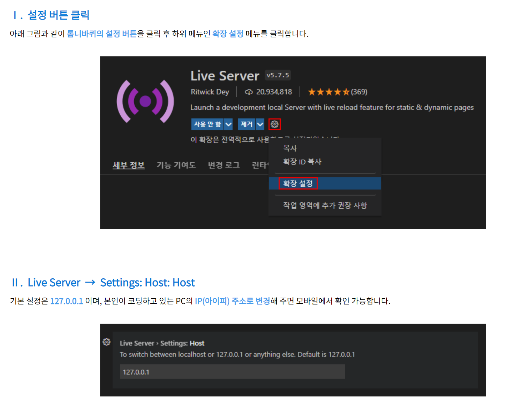Select 작업 영역에 추가 권장 사항 entry

coord(325,205)
